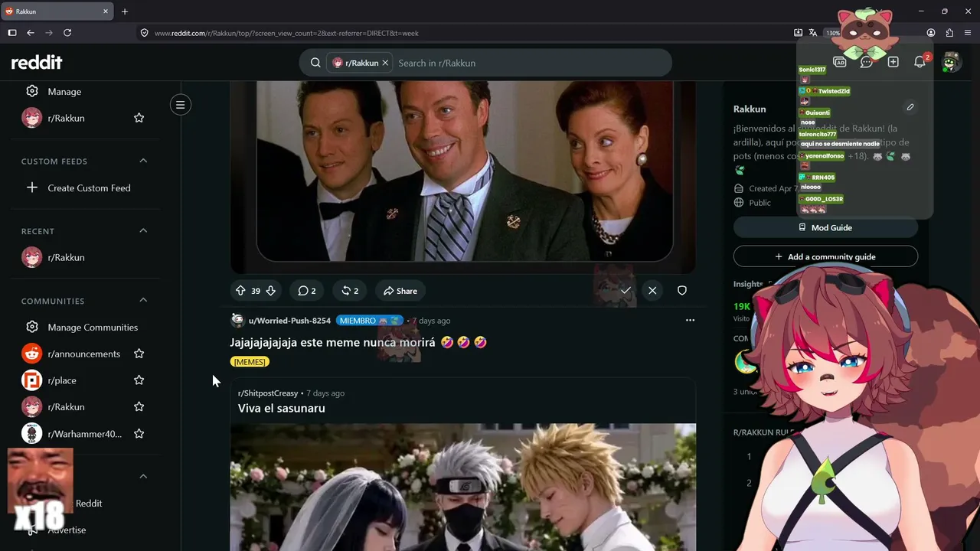View site security shield info
980x551 pixels.
(144, 33)
